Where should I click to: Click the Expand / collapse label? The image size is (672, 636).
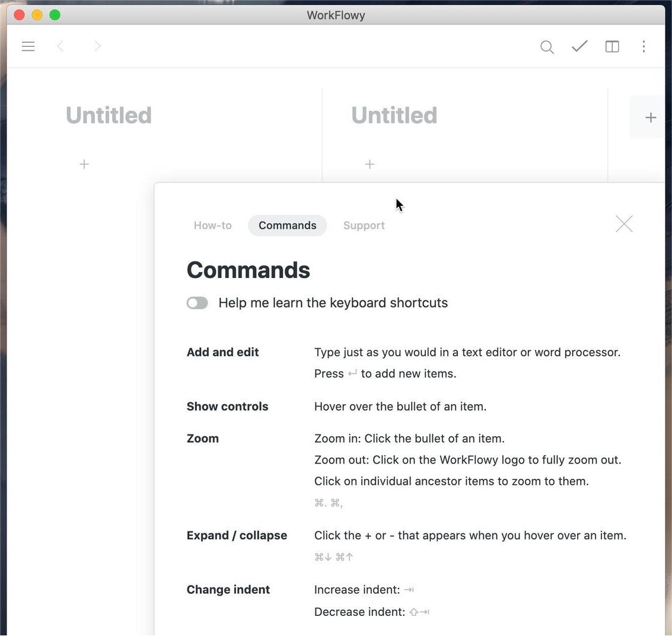(237, 535)
